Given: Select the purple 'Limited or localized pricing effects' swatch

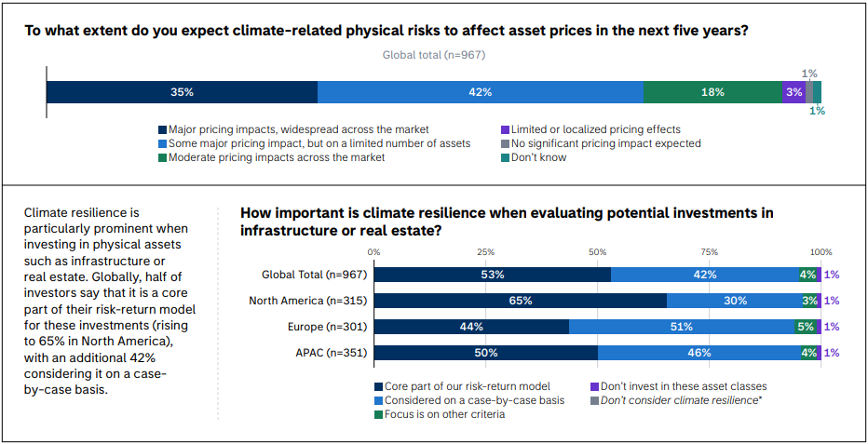Looking at the screenshot, I should click(505, 130).
